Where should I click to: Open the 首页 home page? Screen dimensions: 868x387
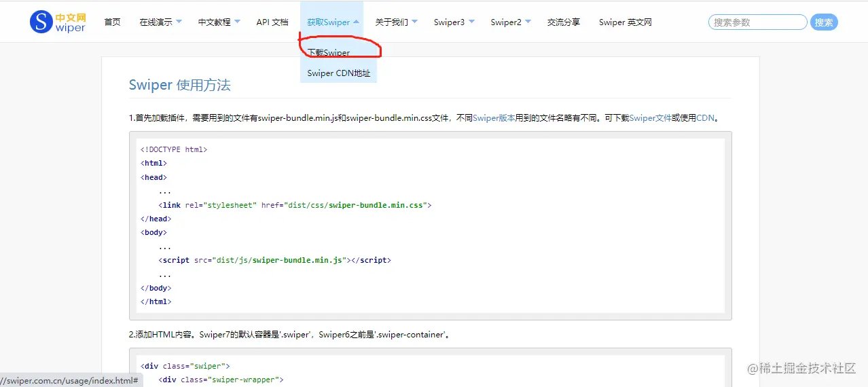click(x=112, y=22)
